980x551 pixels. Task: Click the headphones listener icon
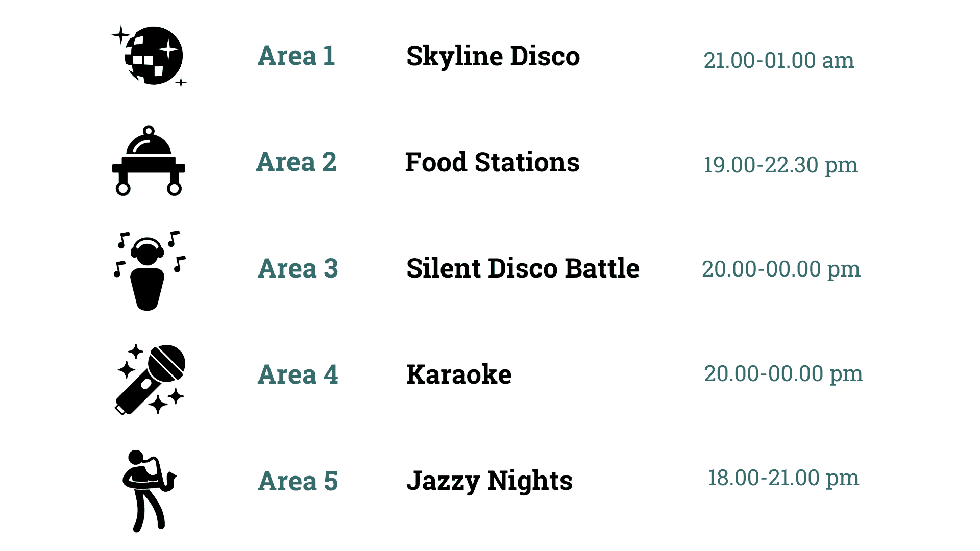[x=149, y=270]
